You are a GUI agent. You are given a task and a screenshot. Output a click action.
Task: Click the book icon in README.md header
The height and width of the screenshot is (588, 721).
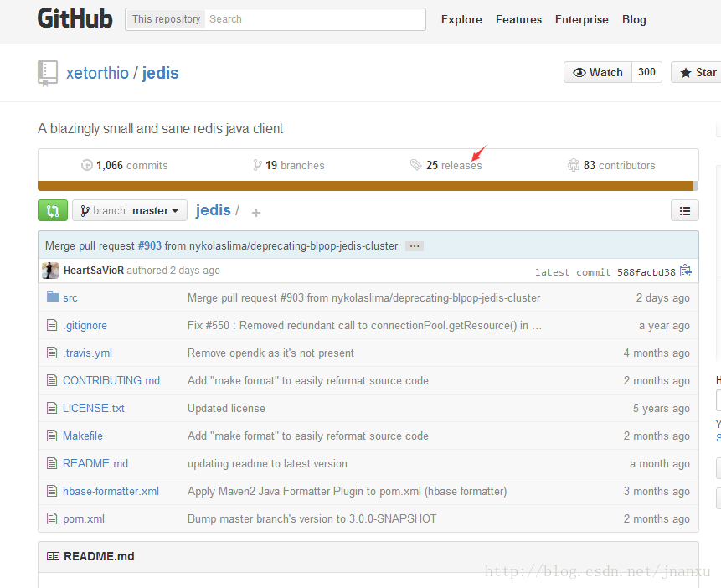(x=53, y=556)
